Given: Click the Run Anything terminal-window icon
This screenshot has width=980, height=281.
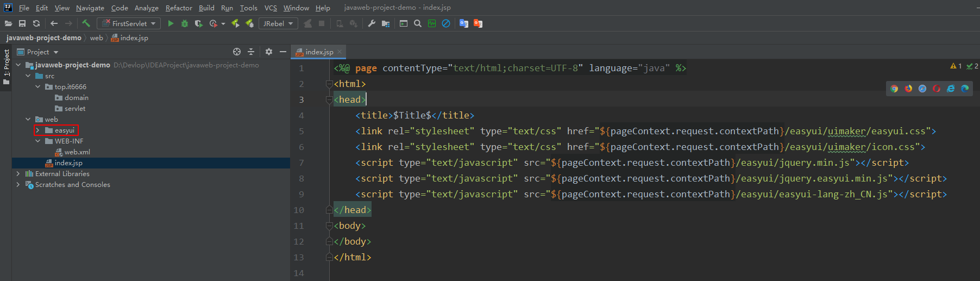Looking at the screenshot, I should (x=404, y=23).
